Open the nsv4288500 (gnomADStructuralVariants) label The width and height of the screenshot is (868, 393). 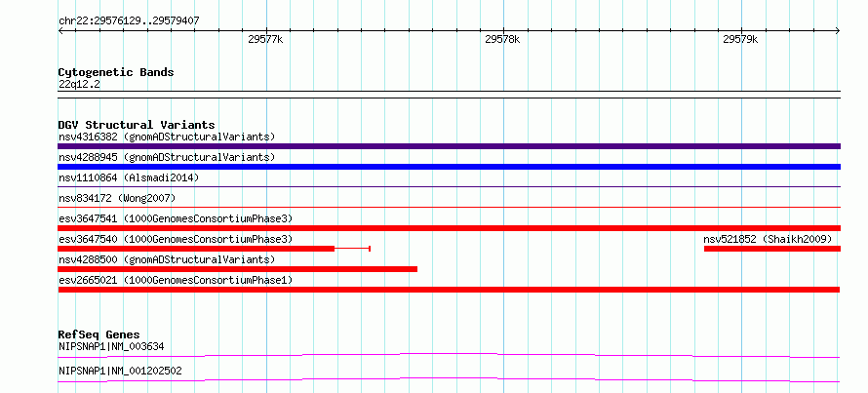point(167,259)
